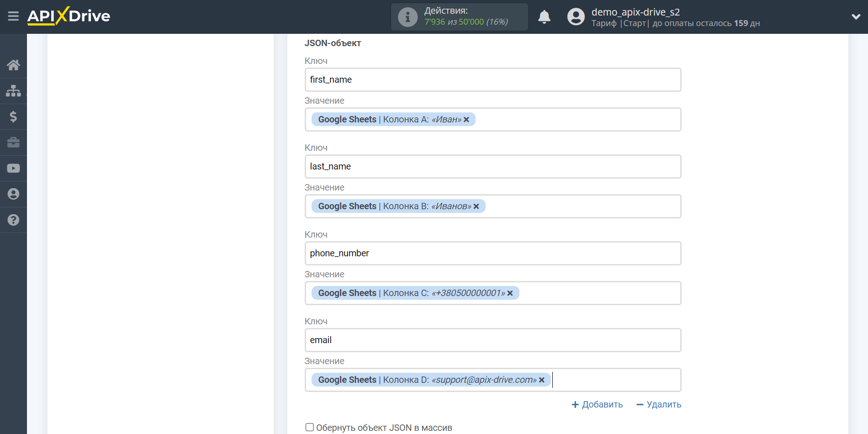Remove the Колонка C phone tag
Image resolution: width=868 pixels, height=434 pixels.
coord(510,293)
